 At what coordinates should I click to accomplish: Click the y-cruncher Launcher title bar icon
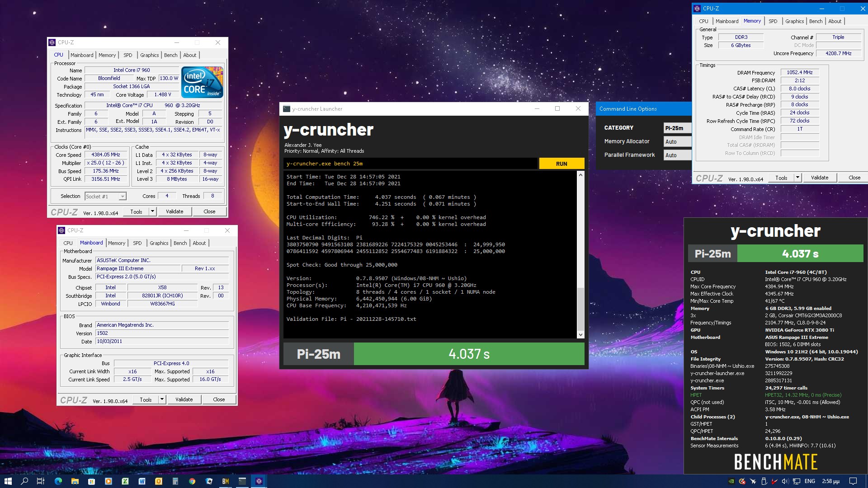point(287,108)
